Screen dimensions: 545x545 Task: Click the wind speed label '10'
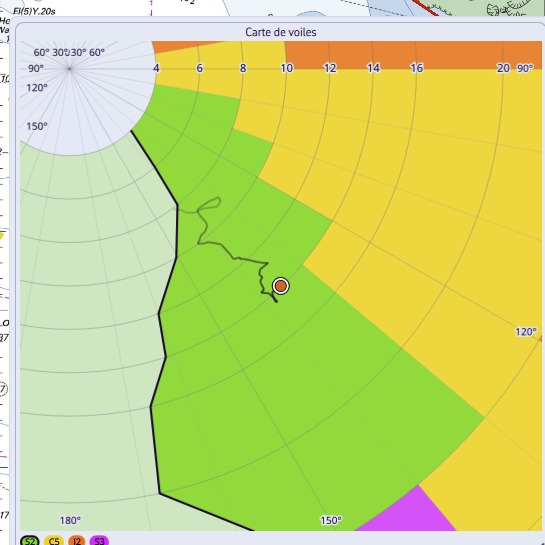click(286, 68)
